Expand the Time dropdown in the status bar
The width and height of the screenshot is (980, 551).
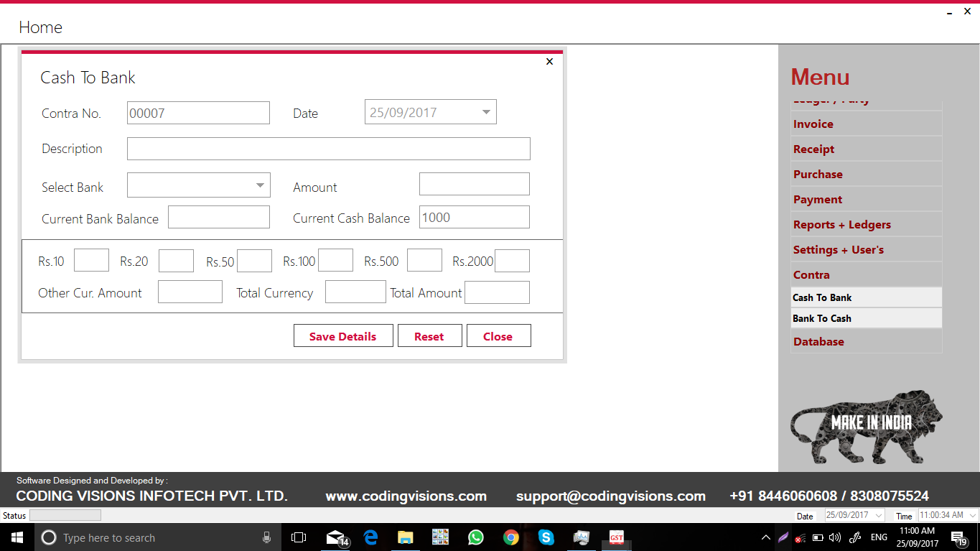coord(973,515)
